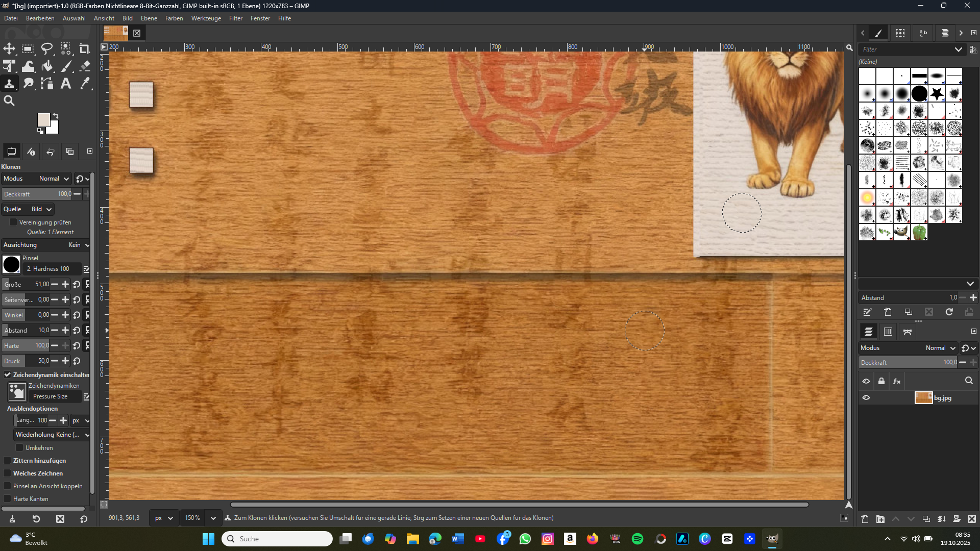Image resolution: width=980 pixels, height=551 pixels.
Task: Open the Quelle Bild dropdown
Action: 42,209
